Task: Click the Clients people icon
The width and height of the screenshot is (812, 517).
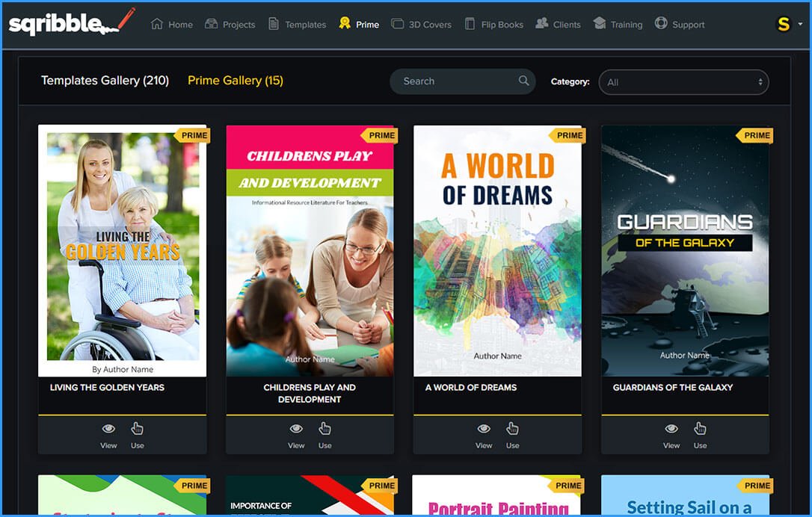Action: (541, 23)
